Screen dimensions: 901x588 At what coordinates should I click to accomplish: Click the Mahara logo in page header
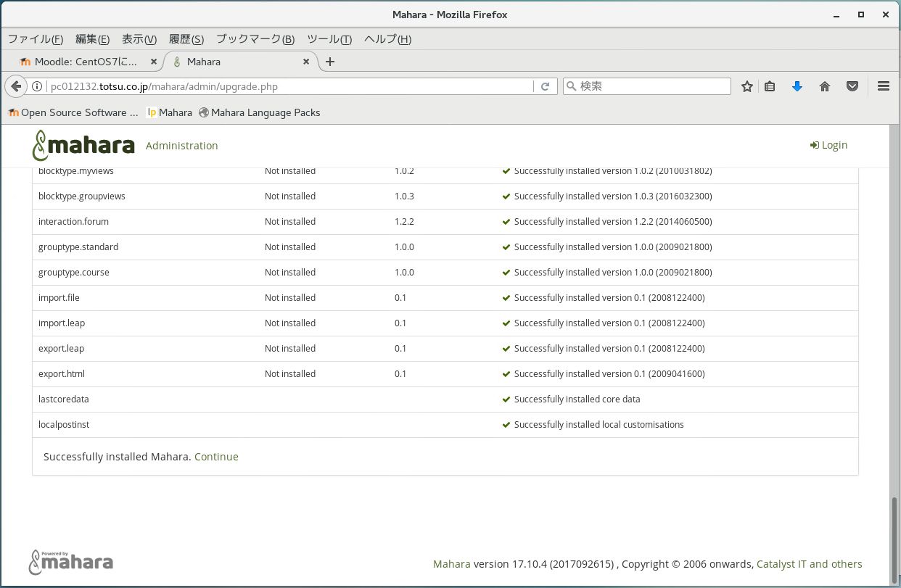pyautogui.click(x=83, y=145)
